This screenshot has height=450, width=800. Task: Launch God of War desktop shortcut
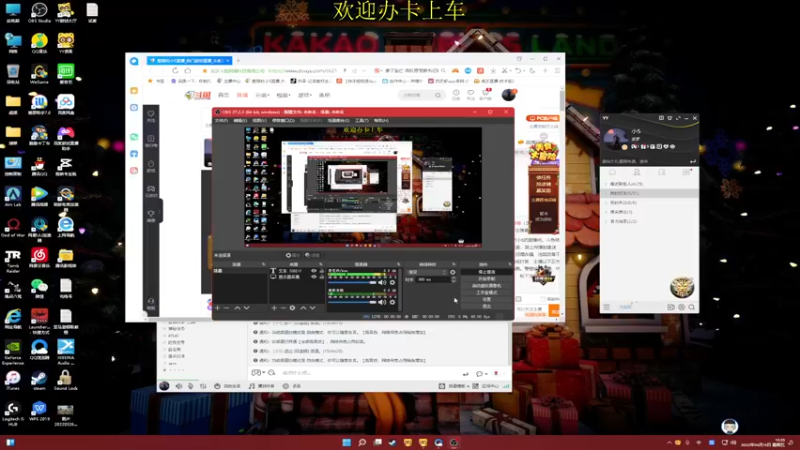tap(13, 227)
